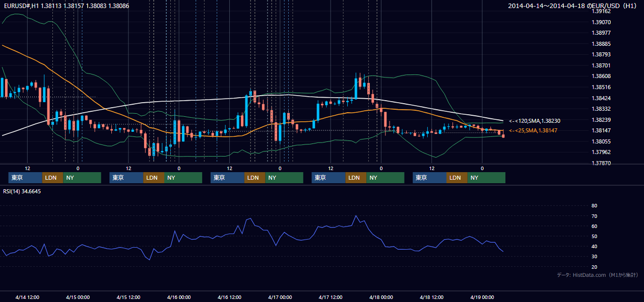This screenshot has width=644, height=302.
Task: Click the chart title 2014-04-14~2014-04-18 のEUR/USD (H1)
Action: [573, 6]
